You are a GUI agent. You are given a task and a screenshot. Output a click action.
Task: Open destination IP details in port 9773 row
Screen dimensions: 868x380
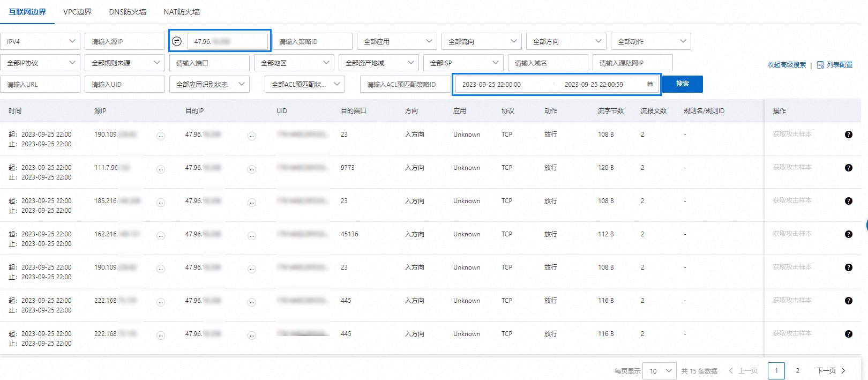[252, 169]
